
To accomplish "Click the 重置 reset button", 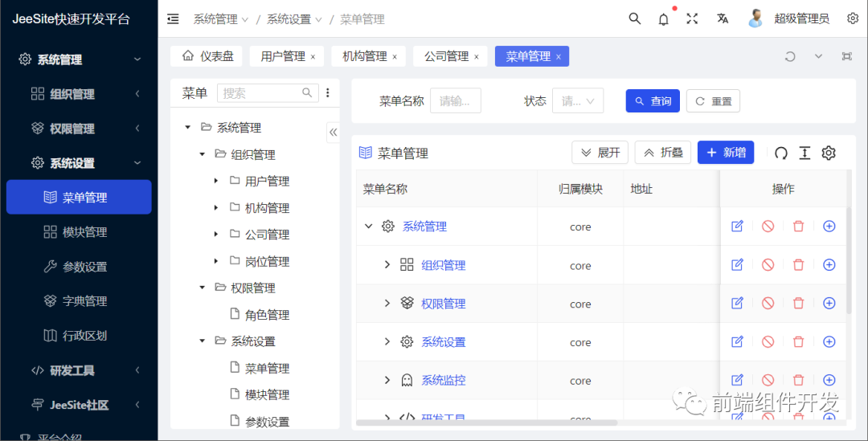I will point(713,101).
